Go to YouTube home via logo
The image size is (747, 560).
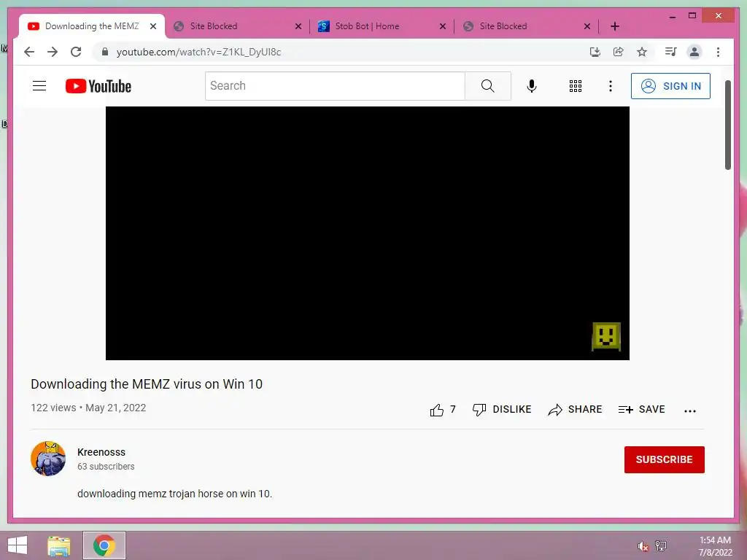click(x=98, y=86)
